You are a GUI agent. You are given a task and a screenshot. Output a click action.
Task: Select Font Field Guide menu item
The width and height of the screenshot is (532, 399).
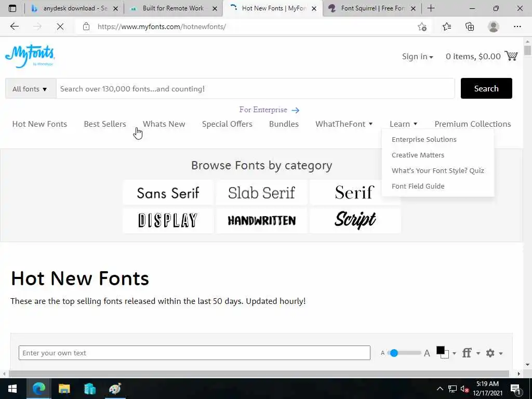pos(418,187)
